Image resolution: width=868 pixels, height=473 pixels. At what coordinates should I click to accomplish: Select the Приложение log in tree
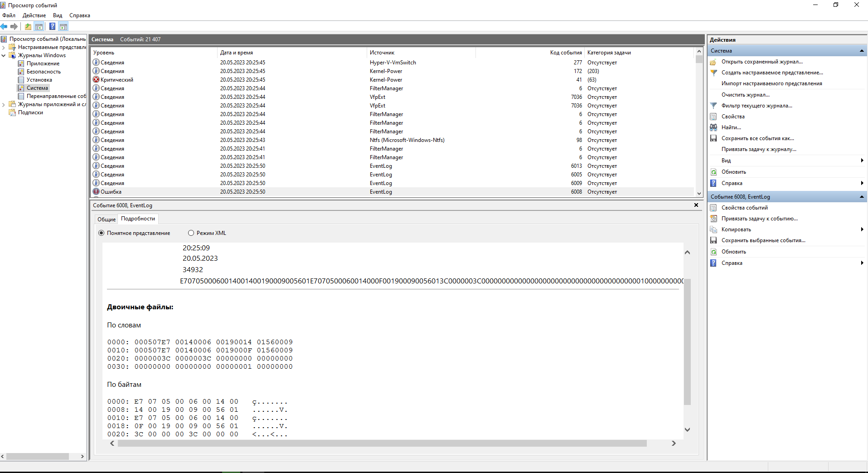pos(43,63)
